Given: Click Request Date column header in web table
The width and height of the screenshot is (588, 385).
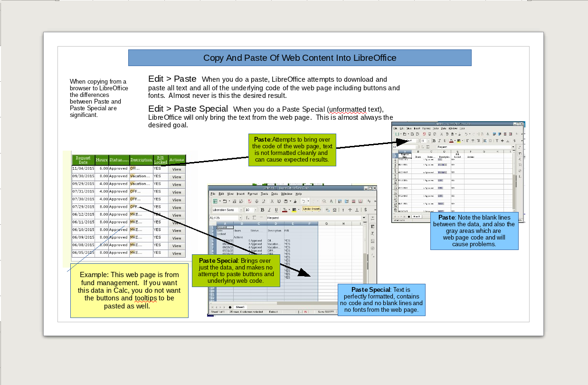Looking at the screenshot, I should (83, 160).
